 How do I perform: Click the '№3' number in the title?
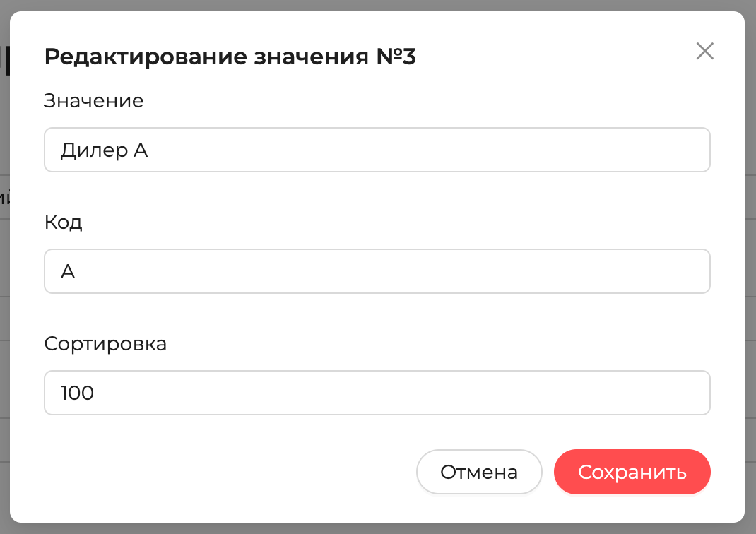click(x=396, y=57)
